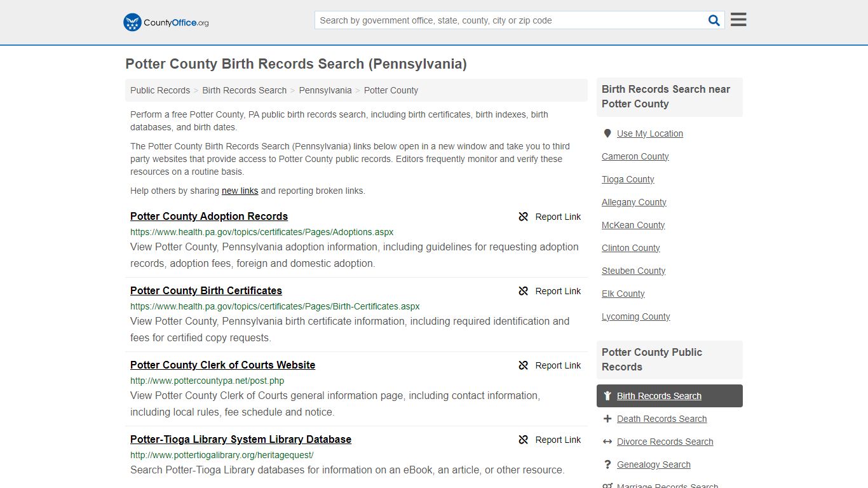Screen dimensions: 868x488
Task: Open McKean County link
Action: pos(634,225)
